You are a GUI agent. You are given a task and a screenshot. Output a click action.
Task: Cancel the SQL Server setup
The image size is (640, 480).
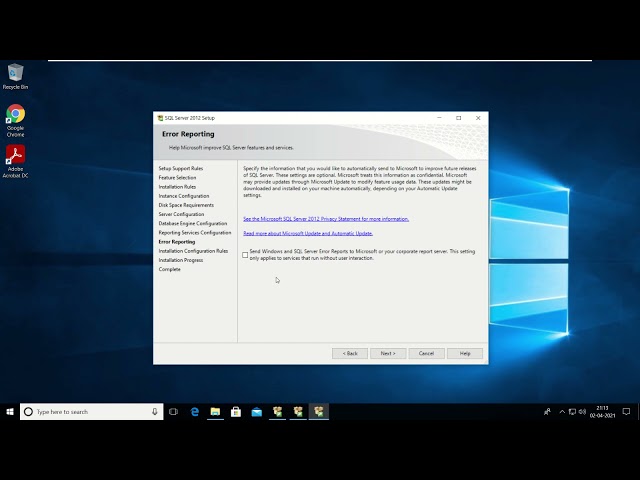[426, 353]
